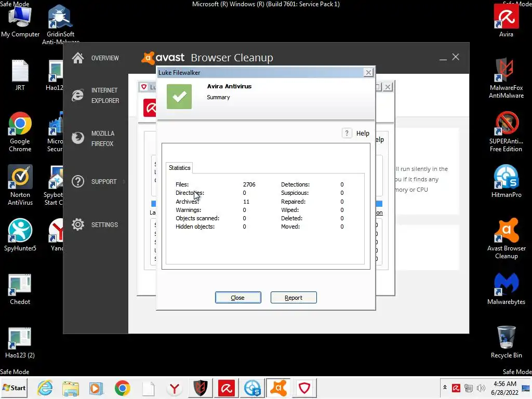Open Internet Explorer in taskbar
532x399 pixels.
tap(45, 388)
